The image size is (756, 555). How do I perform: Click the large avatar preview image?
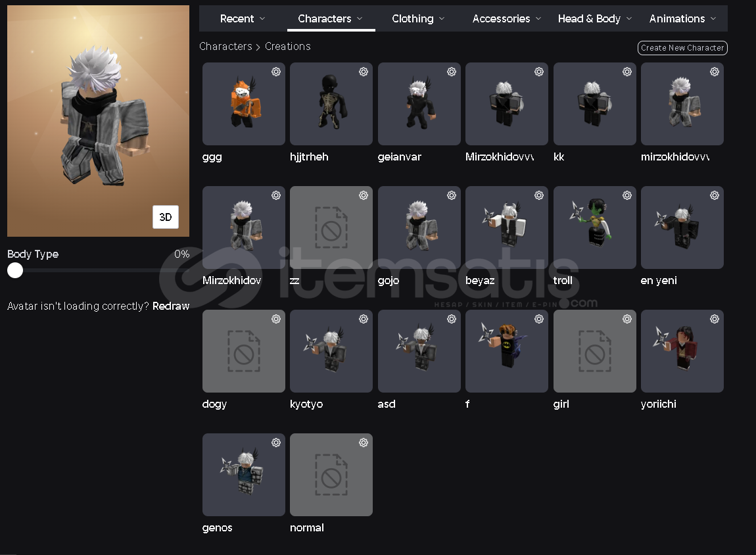coord(99,121)
